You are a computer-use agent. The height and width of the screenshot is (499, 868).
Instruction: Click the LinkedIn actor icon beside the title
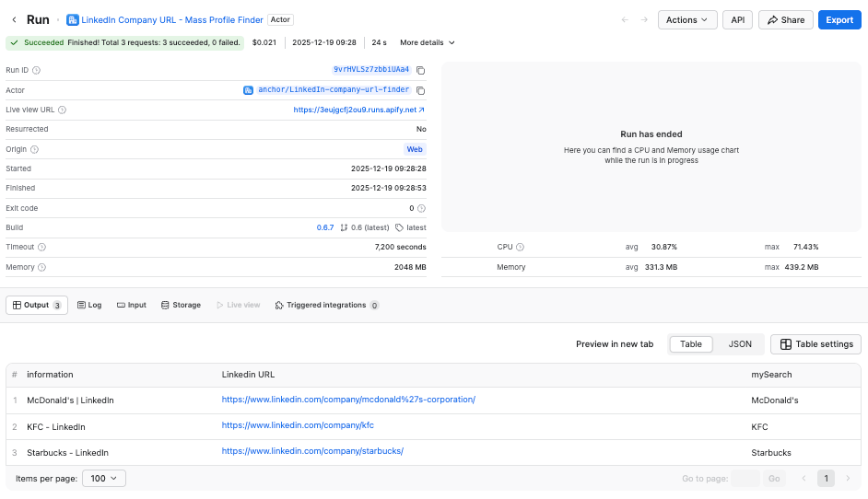tap(72, 20)
